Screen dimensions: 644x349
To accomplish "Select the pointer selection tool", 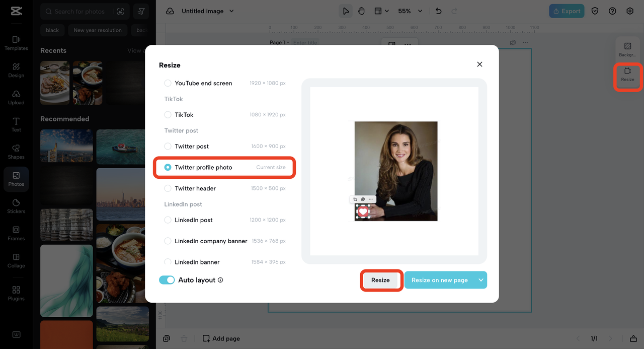I will click(346, 11).
